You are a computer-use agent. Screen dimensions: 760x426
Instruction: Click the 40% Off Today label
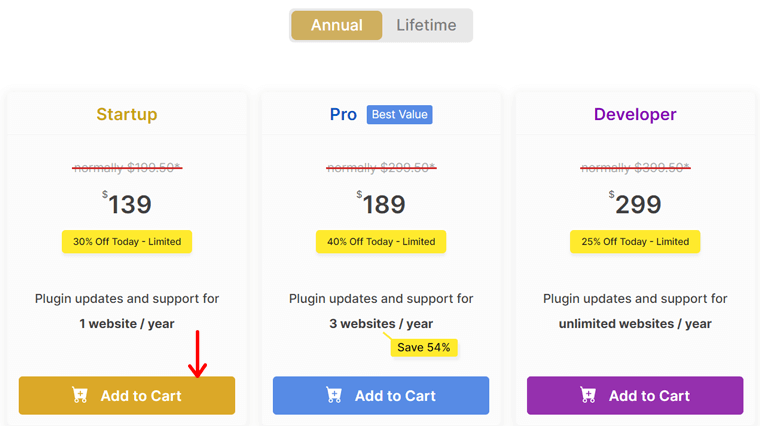point(381,241)
